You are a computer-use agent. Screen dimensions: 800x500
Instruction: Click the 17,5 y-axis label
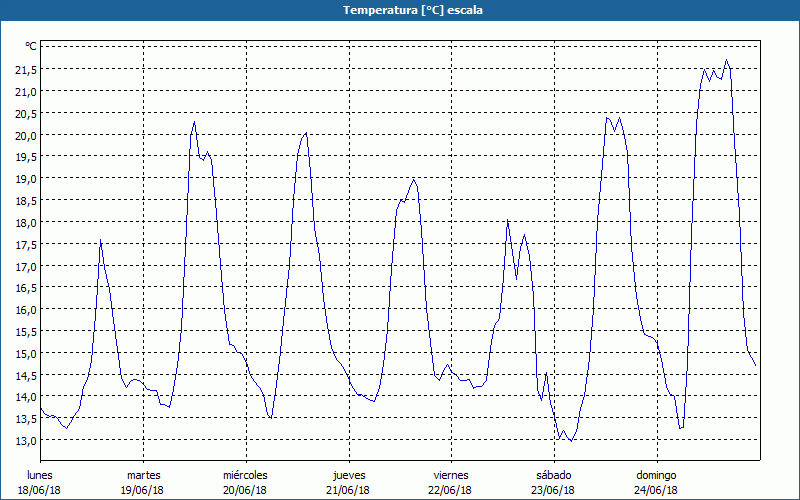[26, 245]
